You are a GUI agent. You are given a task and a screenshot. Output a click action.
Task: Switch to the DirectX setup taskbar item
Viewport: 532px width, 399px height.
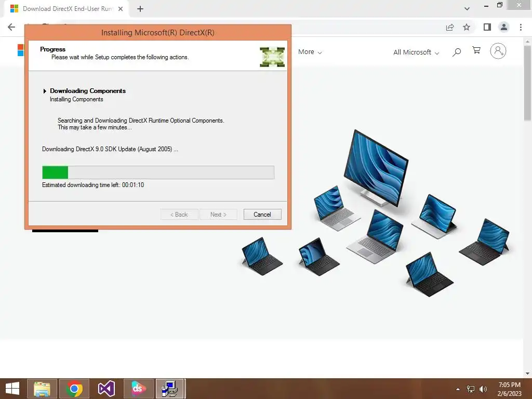click(x=170, y=389)
